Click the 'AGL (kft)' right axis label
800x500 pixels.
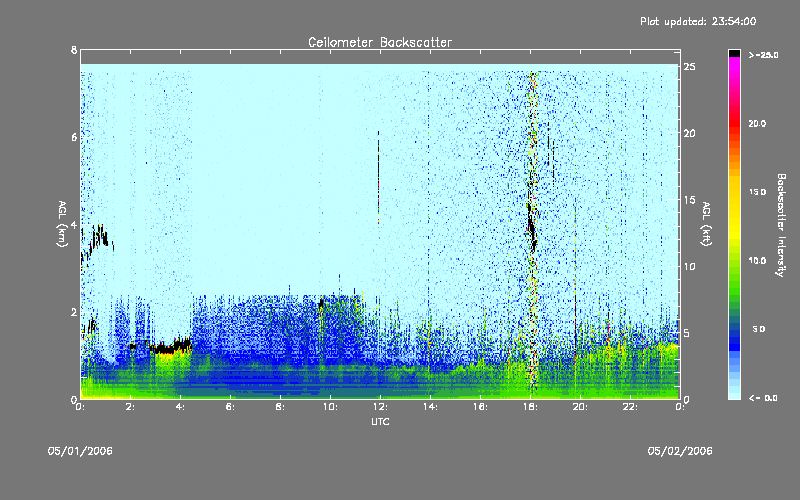[x=706, y=224]
